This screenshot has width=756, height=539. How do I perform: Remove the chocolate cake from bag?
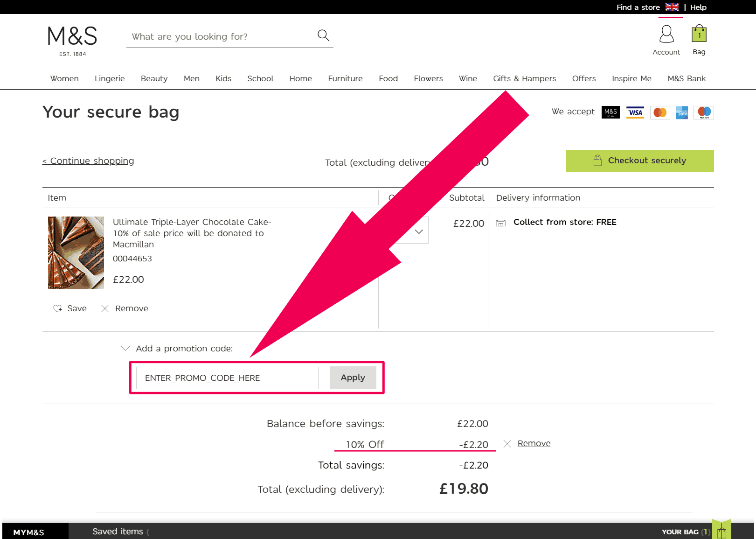(132, 308)
